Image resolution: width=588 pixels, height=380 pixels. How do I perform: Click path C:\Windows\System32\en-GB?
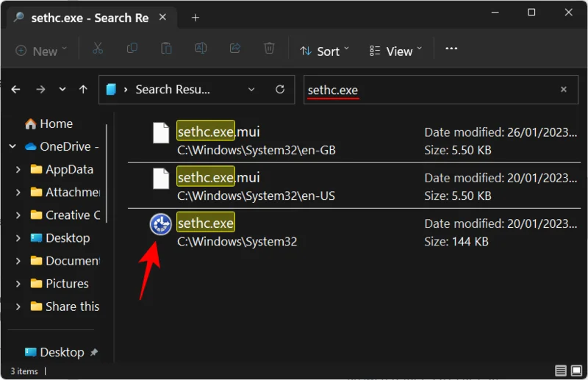(x=256, y=150)
